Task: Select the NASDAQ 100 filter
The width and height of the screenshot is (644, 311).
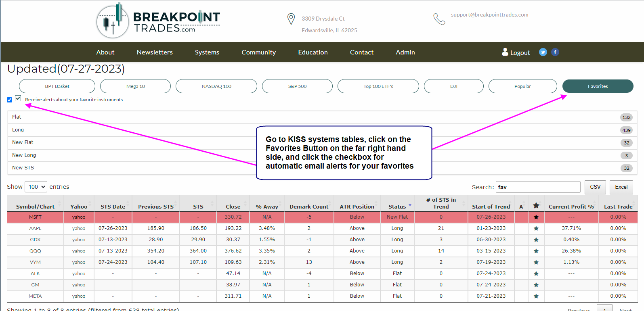Action: (216, 86)
